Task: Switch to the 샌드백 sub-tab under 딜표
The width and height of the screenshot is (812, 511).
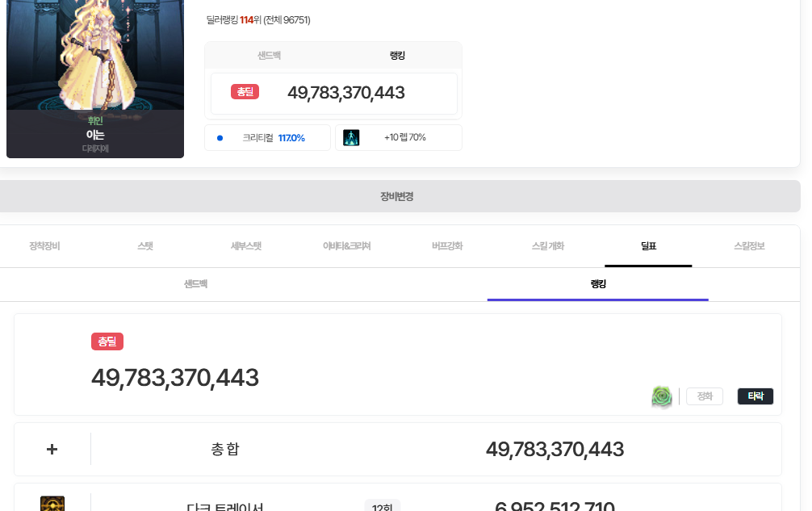Action: point(195,284)
